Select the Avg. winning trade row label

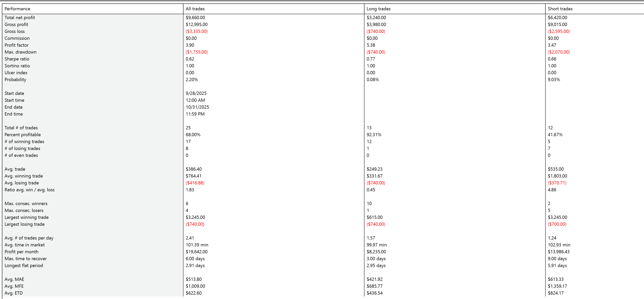coord(24,176)
